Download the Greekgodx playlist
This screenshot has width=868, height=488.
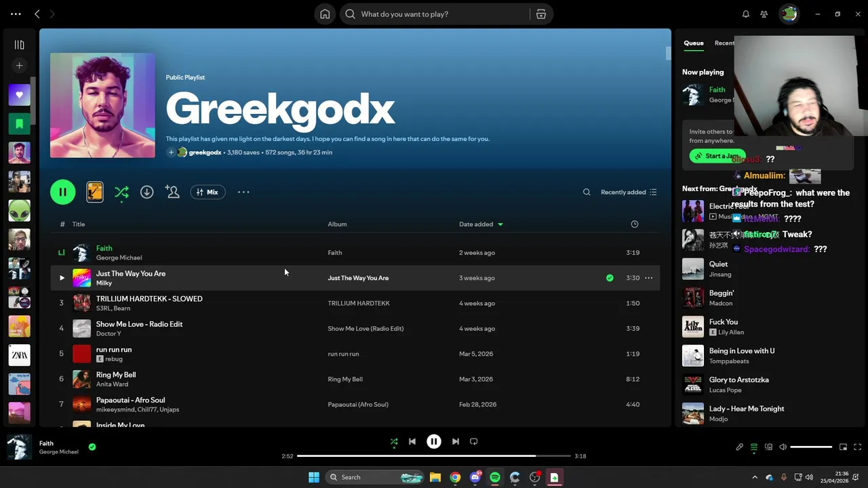(x=146, y=192)
